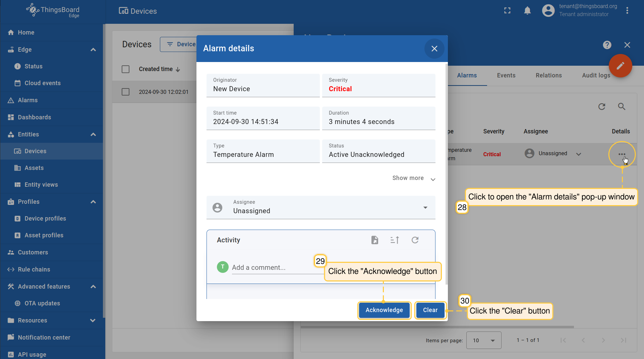Open Items per page dropdown

point(483,340)
